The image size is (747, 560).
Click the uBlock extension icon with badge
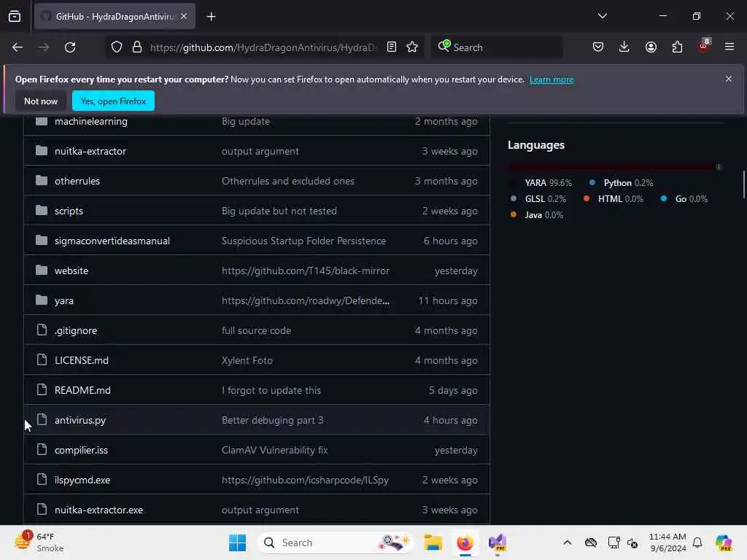(x=704, y=46)
